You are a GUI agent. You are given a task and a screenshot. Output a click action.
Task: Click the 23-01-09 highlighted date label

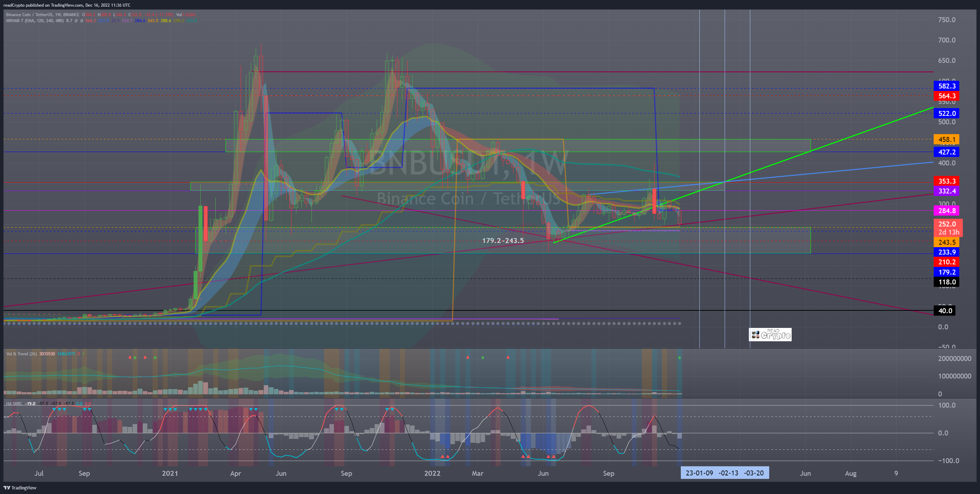[699, 473]
